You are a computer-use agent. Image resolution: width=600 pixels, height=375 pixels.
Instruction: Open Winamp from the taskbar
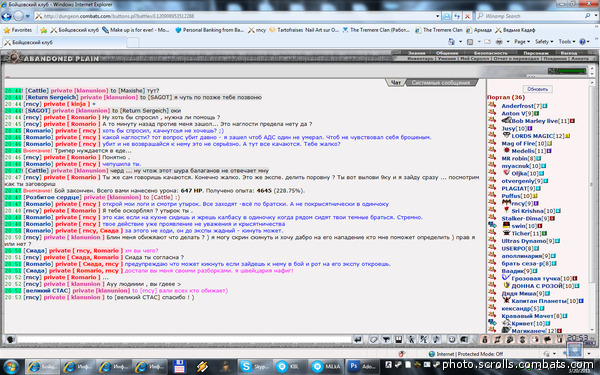pyautogui.click(x=202, y=367)
